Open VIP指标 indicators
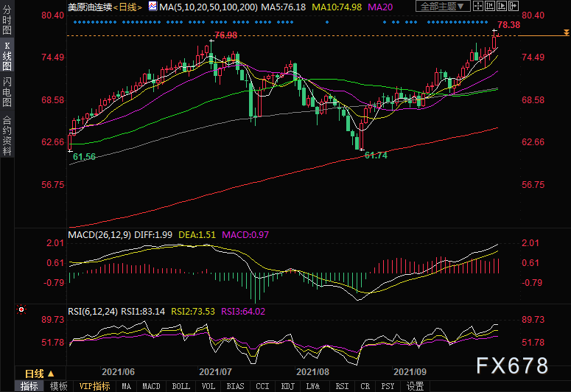The height and width of the screenshot is (392, 571). [95, 386]
